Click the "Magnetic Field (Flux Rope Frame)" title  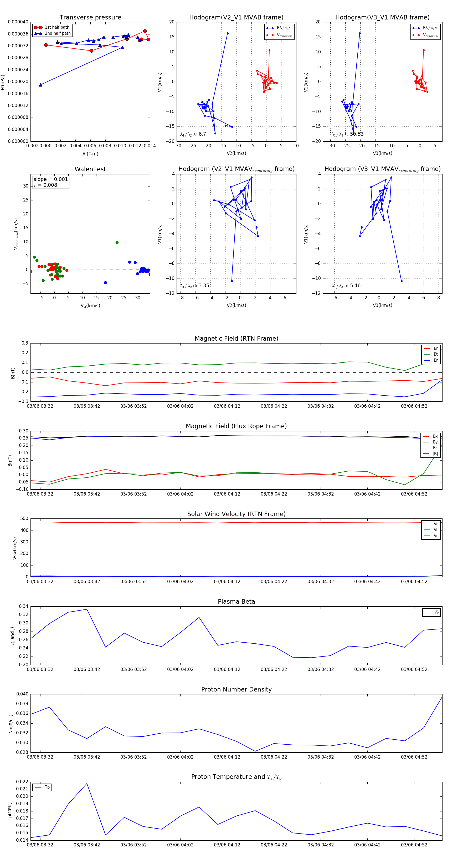click(x=236, y=426)
